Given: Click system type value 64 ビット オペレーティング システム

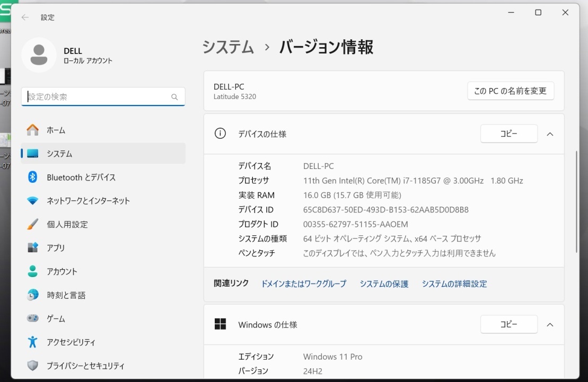Looking at the screenshot, I should [x=392, y=238].
